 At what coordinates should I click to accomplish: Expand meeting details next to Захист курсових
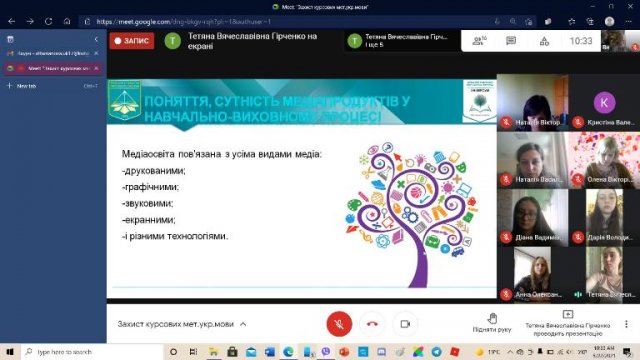point(243,324)
